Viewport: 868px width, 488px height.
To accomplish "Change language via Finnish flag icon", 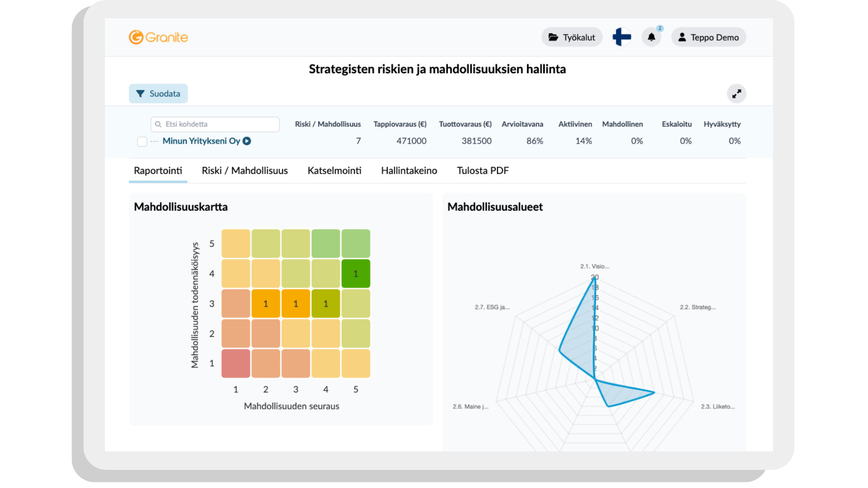I will click(x=622, y=37).
